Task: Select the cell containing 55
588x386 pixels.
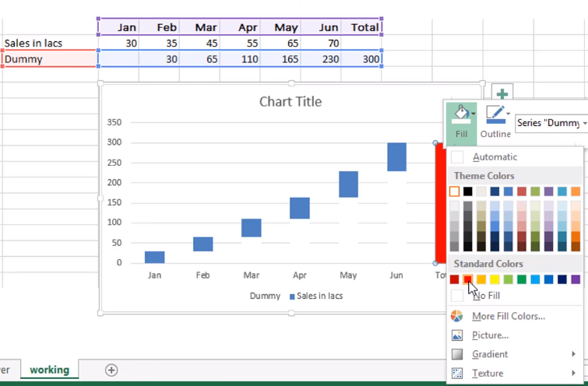Action: (240, 43)
